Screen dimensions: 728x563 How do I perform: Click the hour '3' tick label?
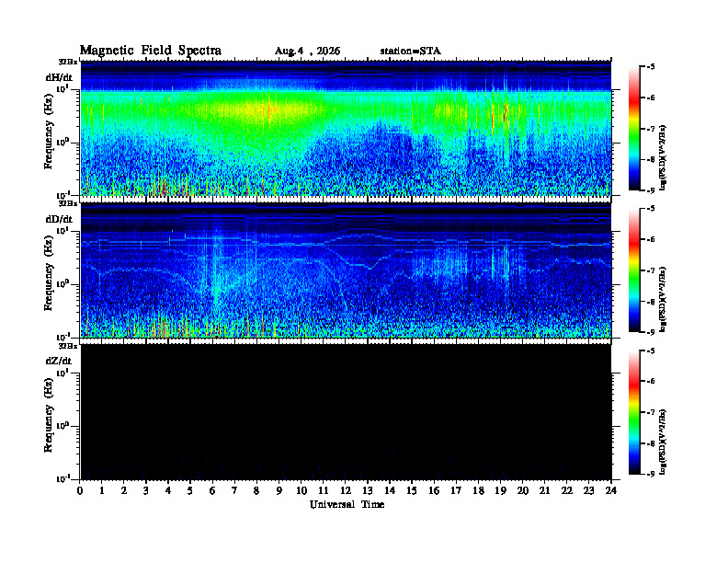146,490
